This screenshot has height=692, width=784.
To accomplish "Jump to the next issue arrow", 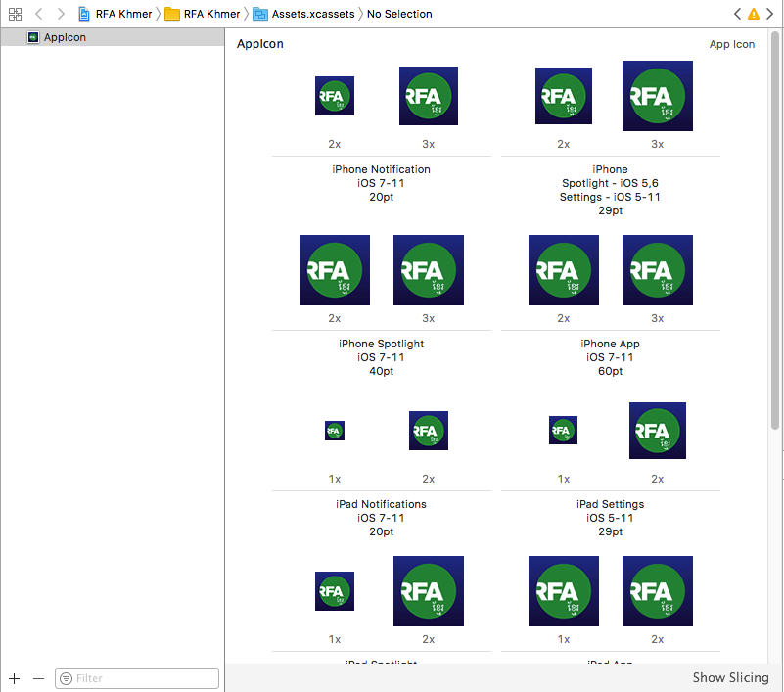I will click(x=770, y=14).
